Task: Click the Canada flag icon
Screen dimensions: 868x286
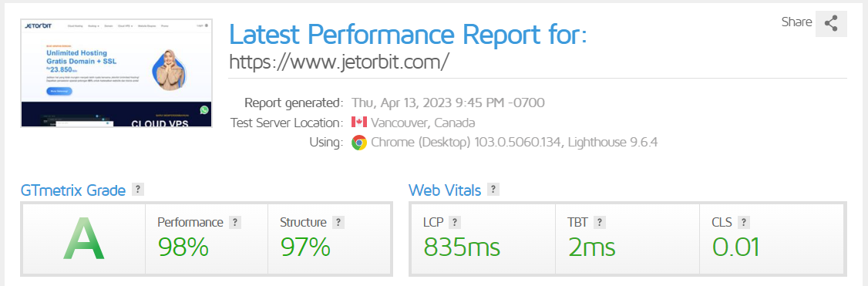Action: (359, 123)
